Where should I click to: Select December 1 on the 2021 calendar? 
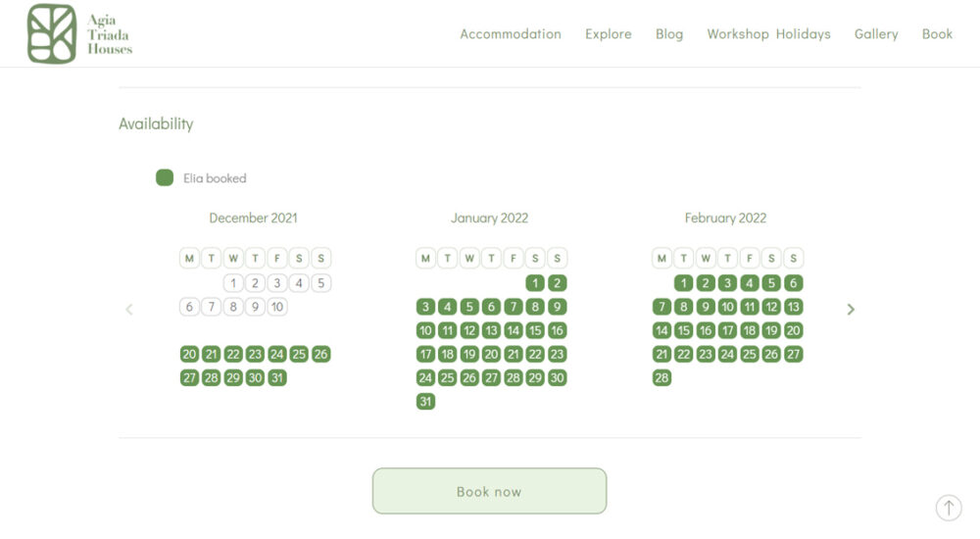(233, 283)
